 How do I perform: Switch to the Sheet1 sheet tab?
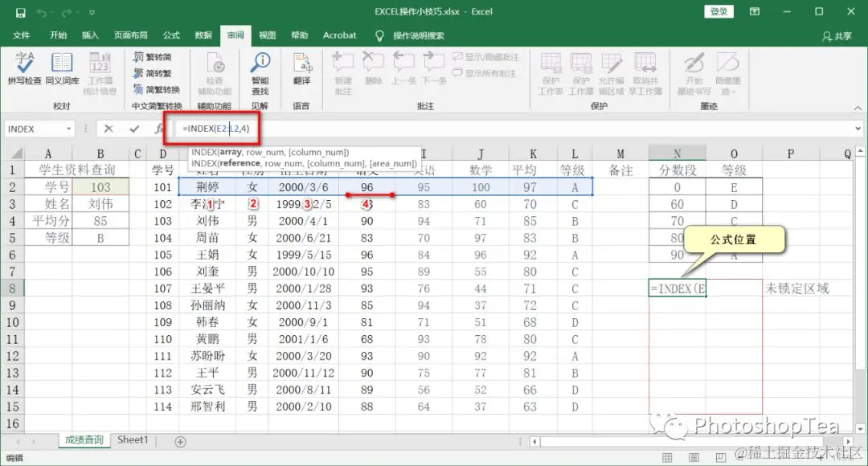click(133, 440)
